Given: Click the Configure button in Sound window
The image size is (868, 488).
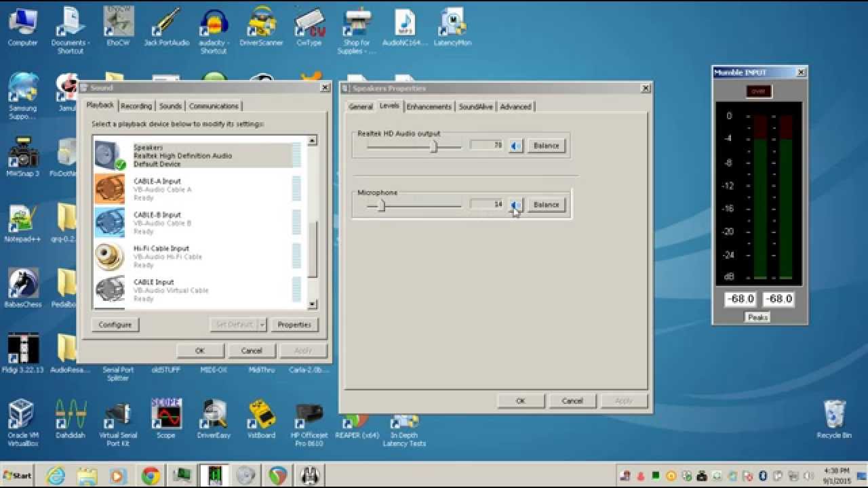Looking at the screenshot, I should [115, 325].
